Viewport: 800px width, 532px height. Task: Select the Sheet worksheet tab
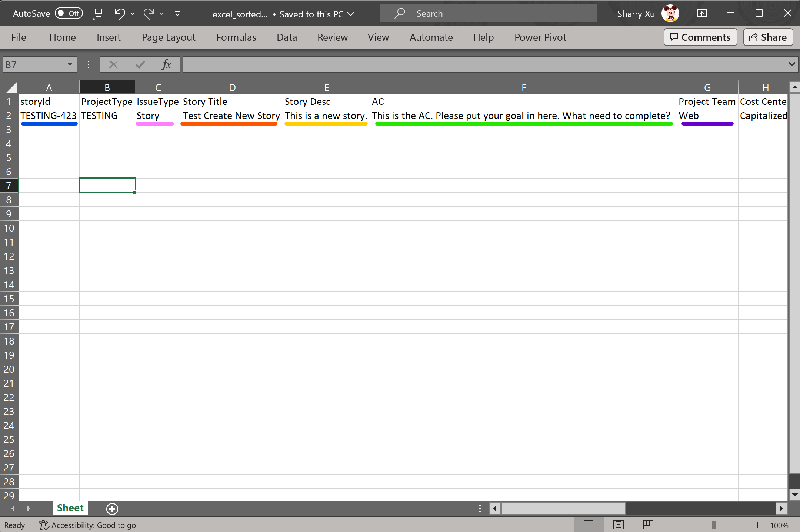point(70,508)
